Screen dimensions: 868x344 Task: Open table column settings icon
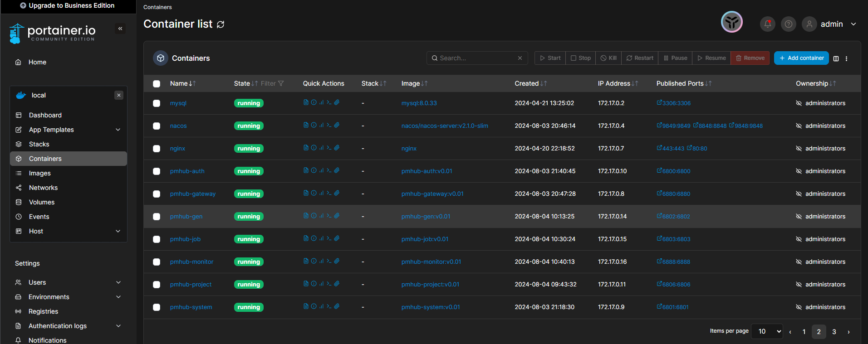point(836,58)
